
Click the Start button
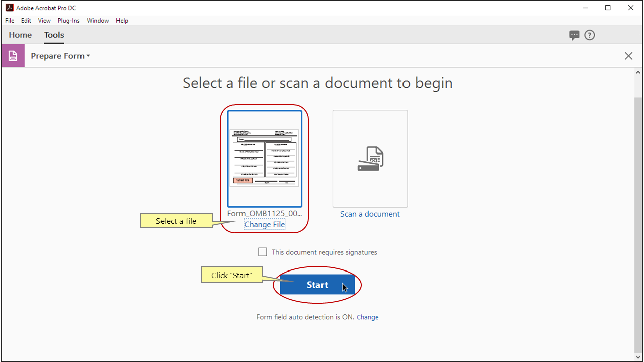tap(317, 285)
